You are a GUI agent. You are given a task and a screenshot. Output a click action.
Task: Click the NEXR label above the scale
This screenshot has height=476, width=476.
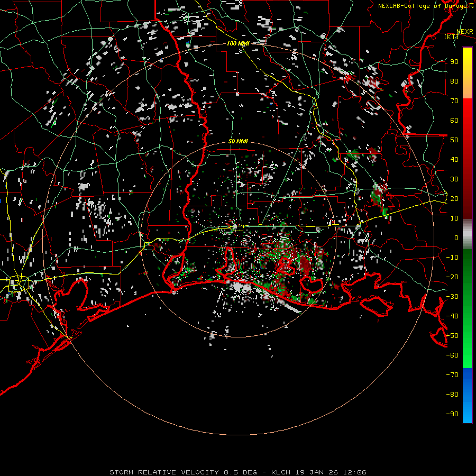(465, 32)
